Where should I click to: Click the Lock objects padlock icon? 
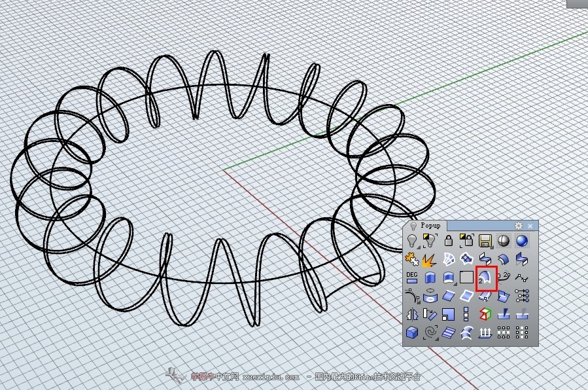(x=449, y=241)
